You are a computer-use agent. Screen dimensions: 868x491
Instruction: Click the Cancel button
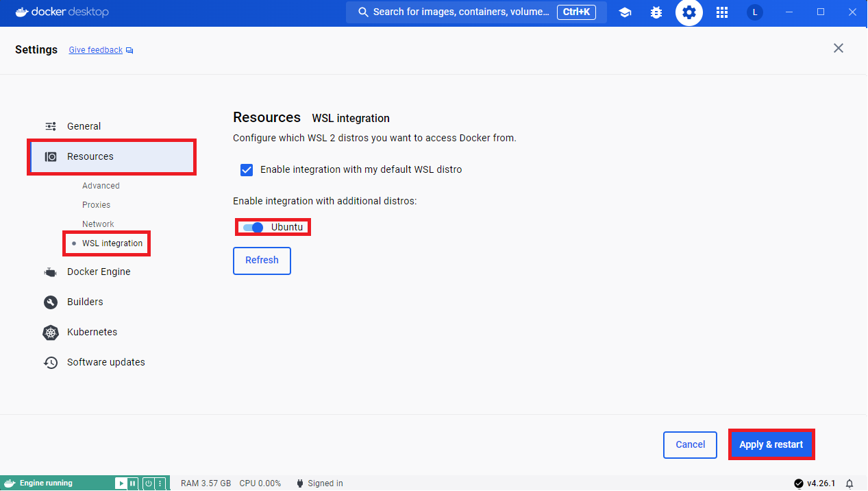click(x=690, y=445)
